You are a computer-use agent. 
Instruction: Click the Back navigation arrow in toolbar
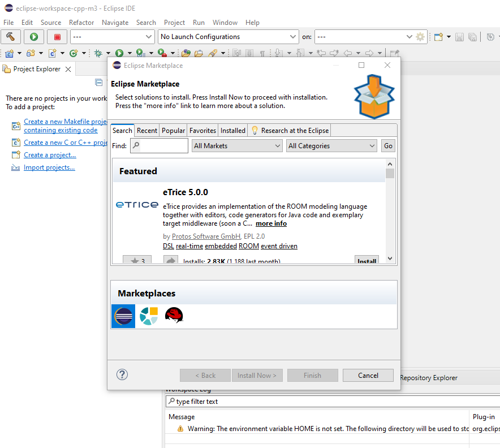[348, 53]
